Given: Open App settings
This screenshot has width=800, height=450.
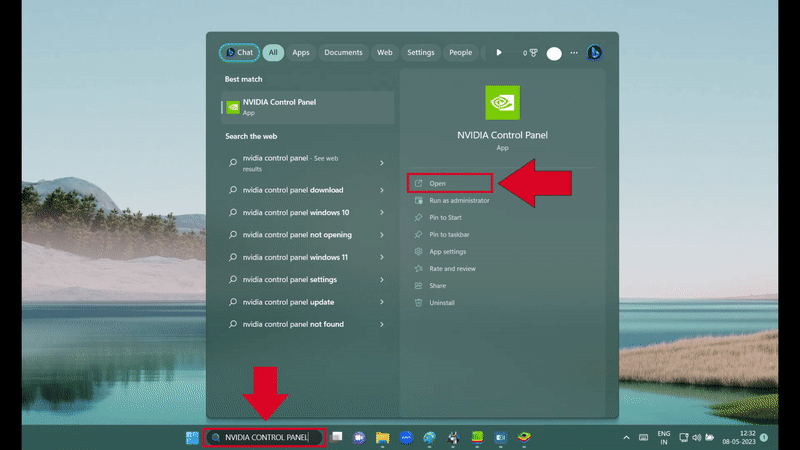Looking at the screenshot, I should 447,252.
